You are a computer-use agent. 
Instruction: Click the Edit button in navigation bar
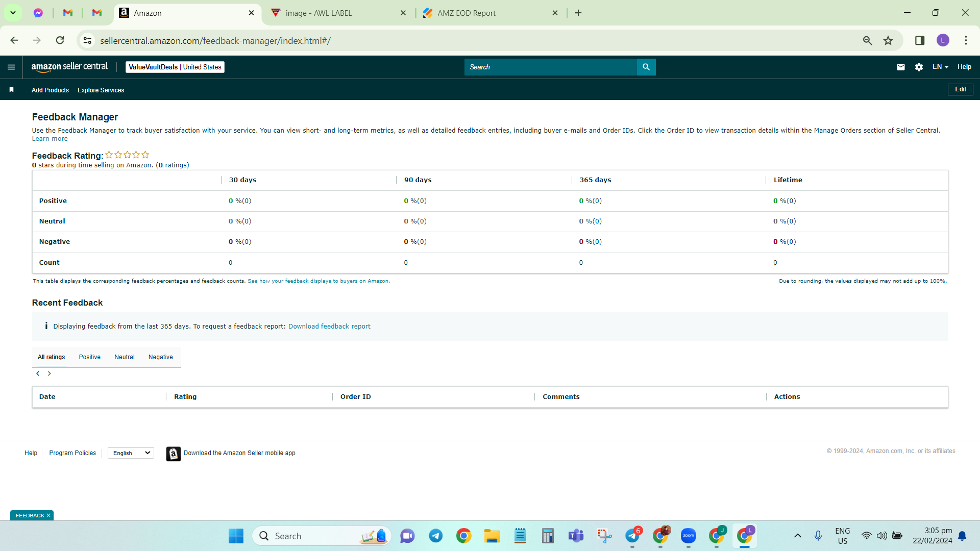click(x=961, y=89)
